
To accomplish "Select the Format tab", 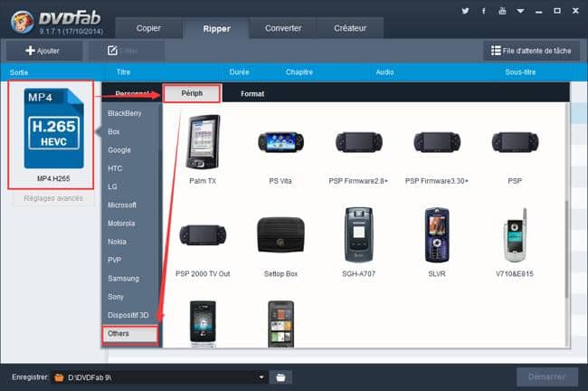I will point(252,94).
